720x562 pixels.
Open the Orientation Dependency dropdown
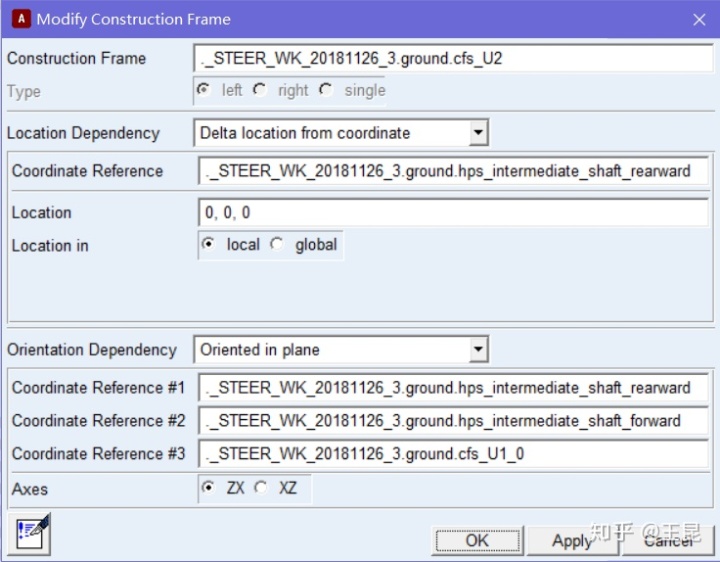coord(478,350)
